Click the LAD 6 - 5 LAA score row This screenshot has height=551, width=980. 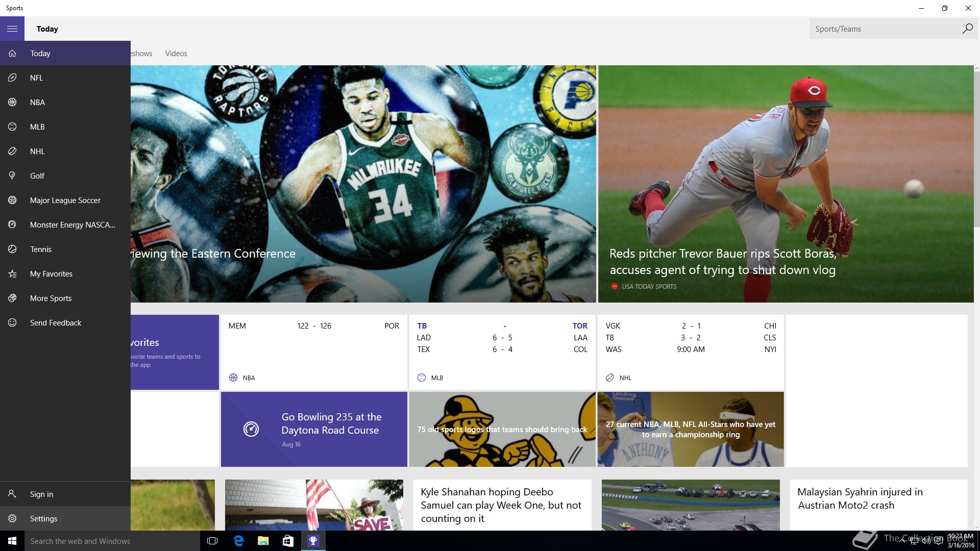tap(502, 338)
